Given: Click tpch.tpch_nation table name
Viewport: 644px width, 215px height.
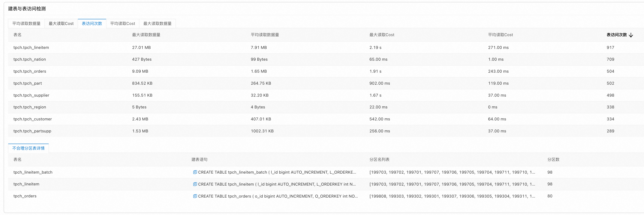Looking at the screenshot, I should [30, 59].
